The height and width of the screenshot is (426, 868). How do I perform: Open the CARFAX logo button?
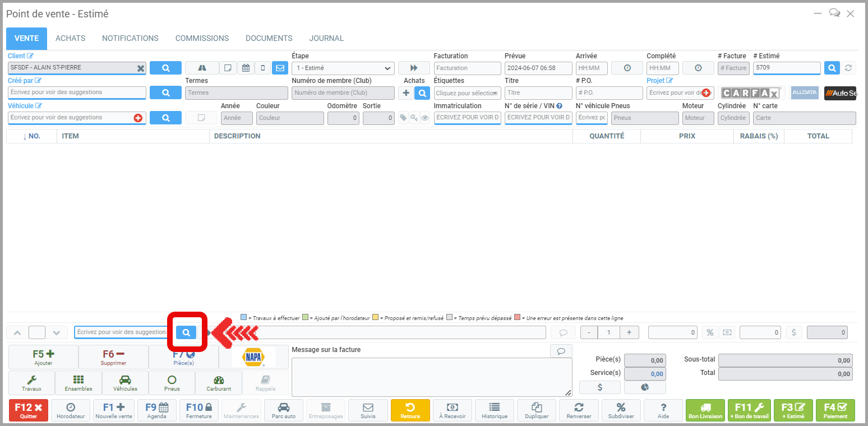(x=750, y=93)
